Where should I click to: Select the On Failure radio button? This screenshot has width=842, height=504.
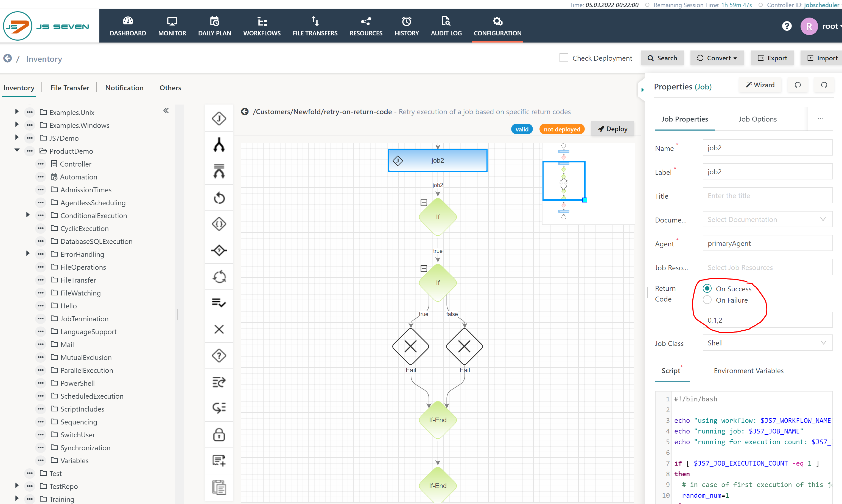click(x=707, y=300)
